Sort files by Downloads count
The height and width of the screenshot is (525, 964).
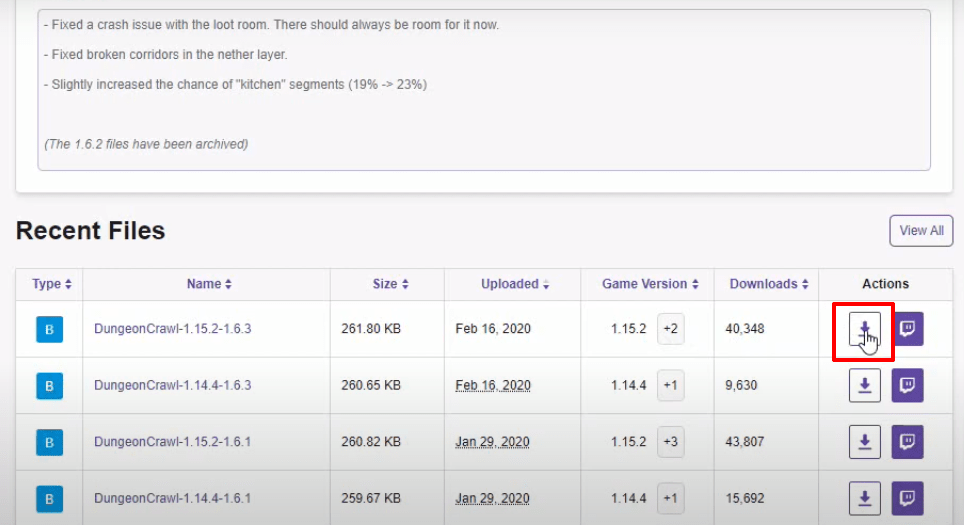coord(768,284)
